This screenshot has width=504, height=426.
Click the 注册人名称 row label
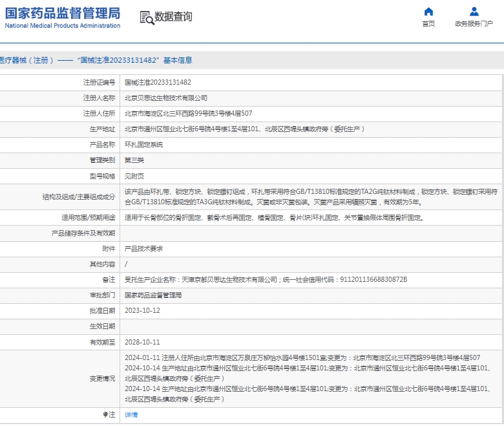point(99,98)
